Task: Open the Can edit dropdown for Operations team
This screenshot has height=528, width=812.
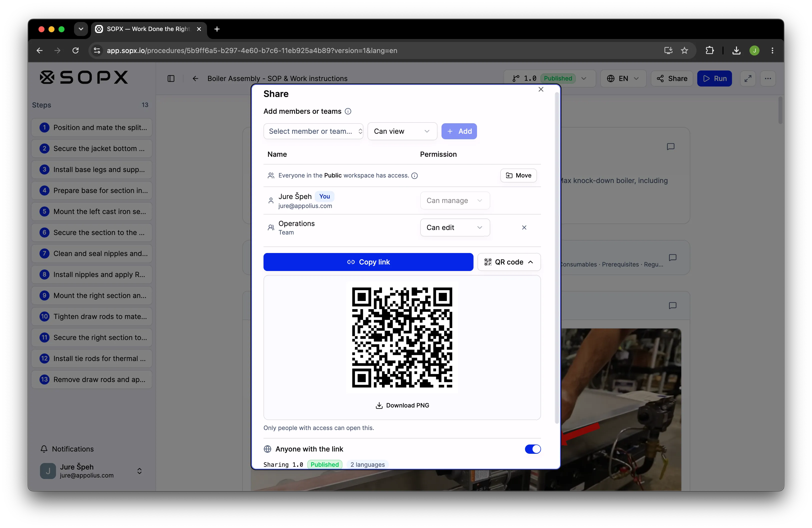Action: (x=455, y=227)
